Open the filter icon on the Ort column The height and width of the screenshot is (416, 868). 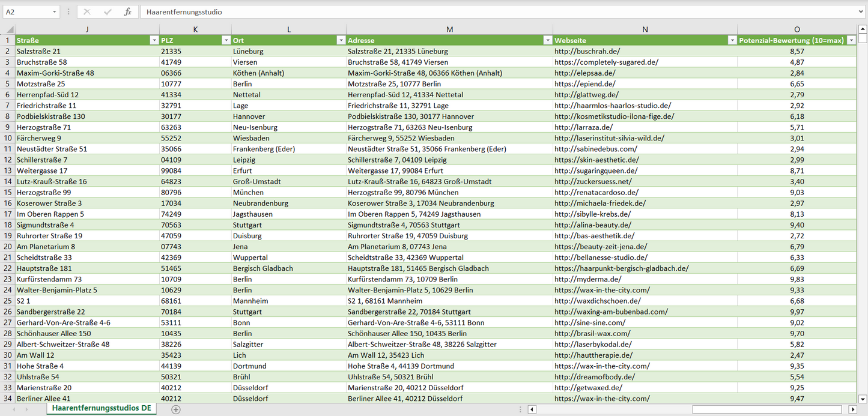[x=341, y=40]
